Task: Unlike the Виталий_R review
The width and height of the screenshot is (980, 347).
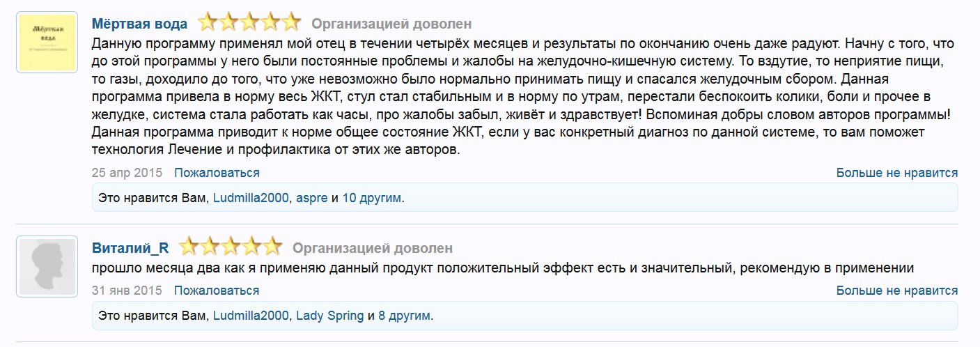Action: click(x=896, y=291)
